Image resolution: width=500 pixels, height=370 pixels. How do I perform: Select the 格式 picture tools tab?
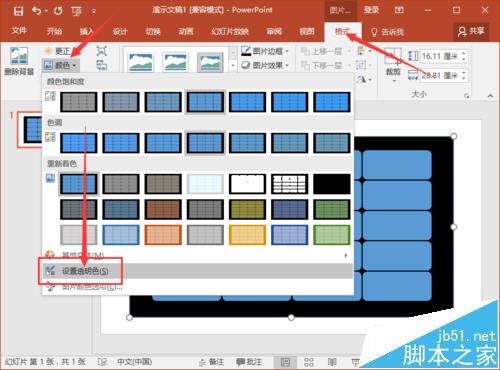tap(343, 32)
